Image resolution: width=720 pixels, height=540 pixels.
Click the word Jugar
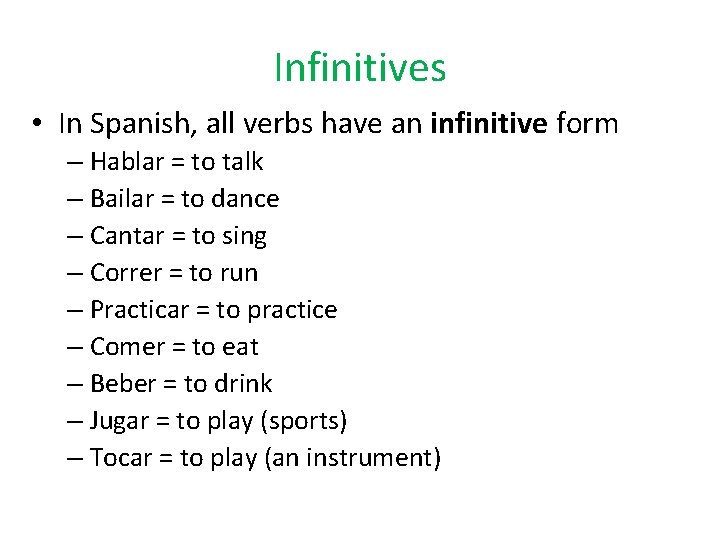coord(119,421)
